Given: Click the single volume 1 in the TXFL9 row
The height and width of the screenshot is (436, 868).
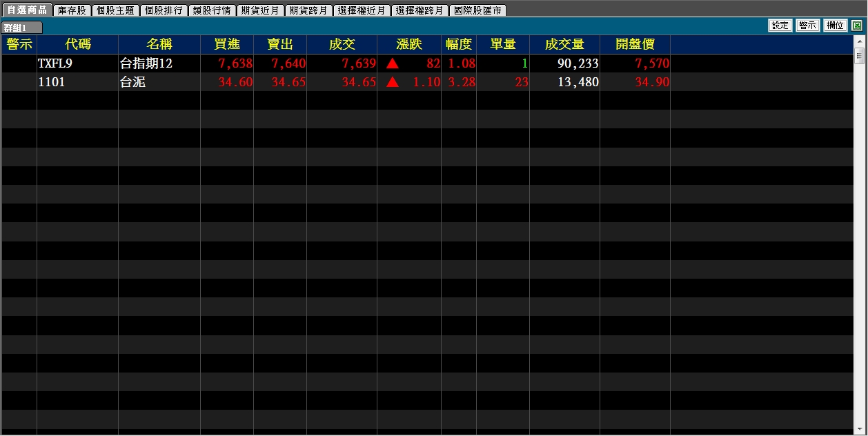Looking at the screenshot, I should pyautogui.click(x=524, y=63).
